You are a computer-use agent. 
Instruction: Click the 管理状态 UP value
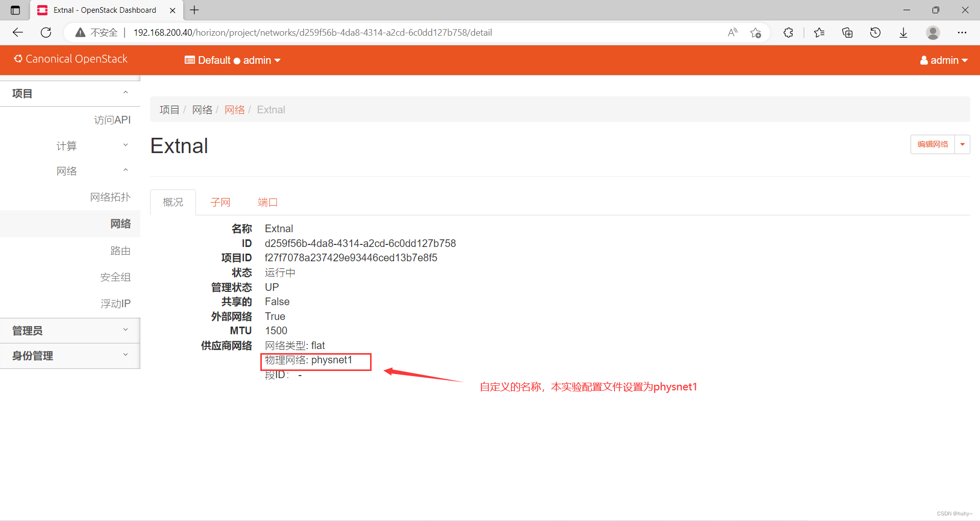point(272,287)
